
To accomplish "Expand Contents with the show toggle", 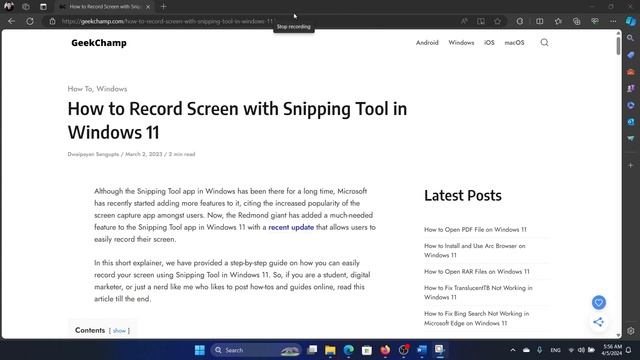I will (119, 331).
